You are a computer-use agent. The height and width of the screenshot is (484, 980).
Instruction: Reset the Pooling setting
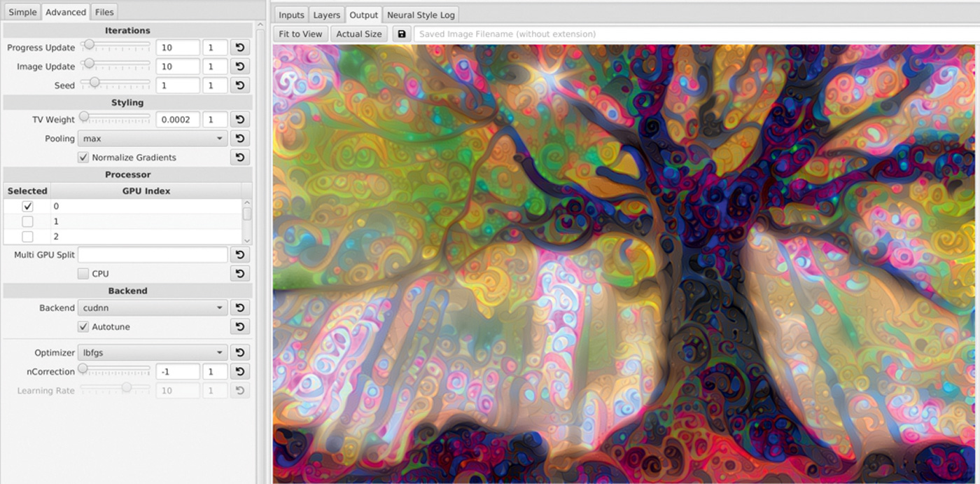tap(239, 139)
